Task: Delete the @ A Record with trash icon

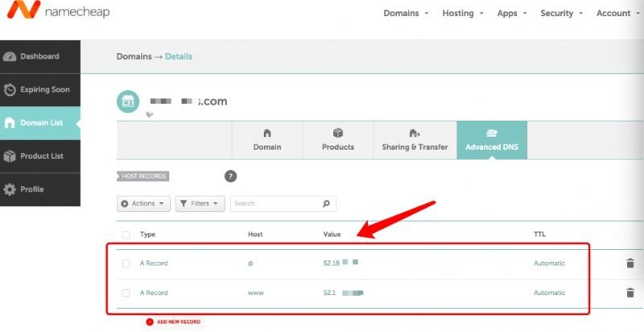Action: coord(630,264)
